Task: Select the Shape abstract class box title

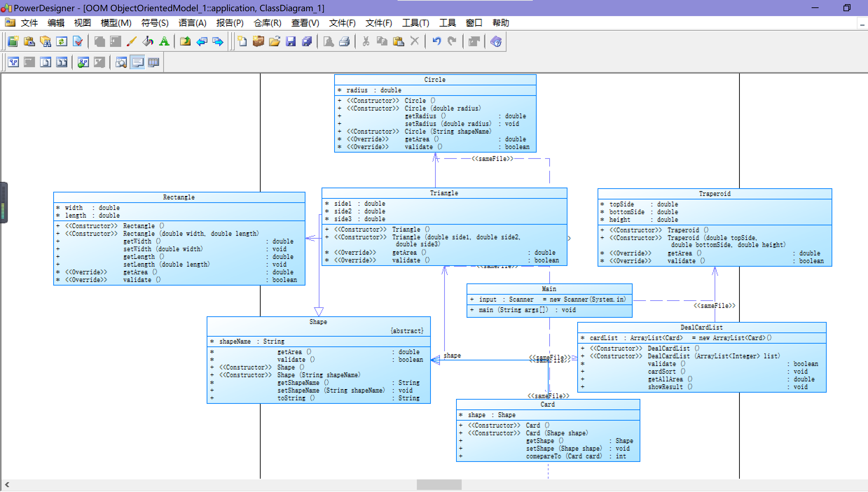Action: tap(318, 322)
